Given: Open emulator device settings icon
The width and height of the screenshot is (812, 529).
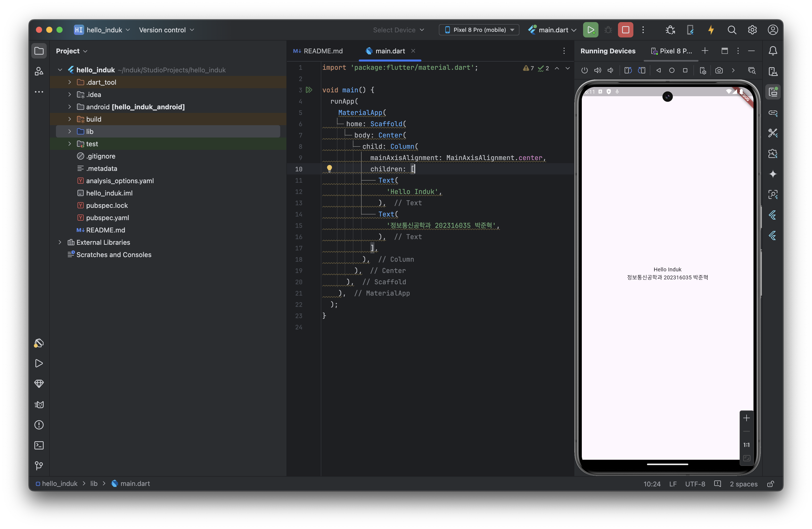Looking at the screenshot, I should (703, 70).
